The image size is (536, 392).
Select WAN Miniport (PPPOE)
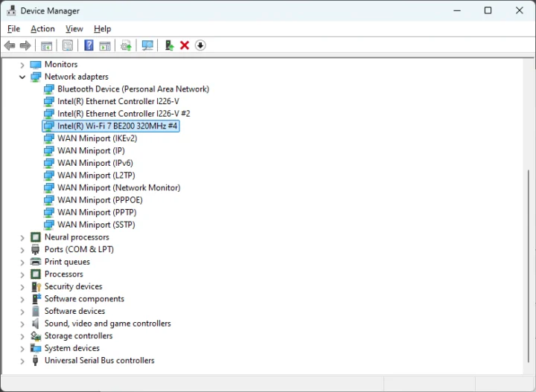pos(100,200)
